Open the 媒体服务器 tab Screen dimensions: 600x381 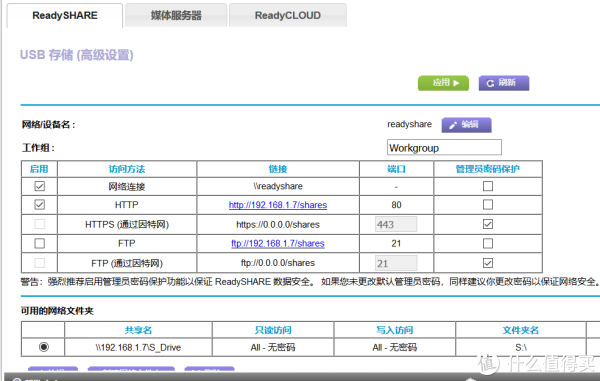pos(176,15)
